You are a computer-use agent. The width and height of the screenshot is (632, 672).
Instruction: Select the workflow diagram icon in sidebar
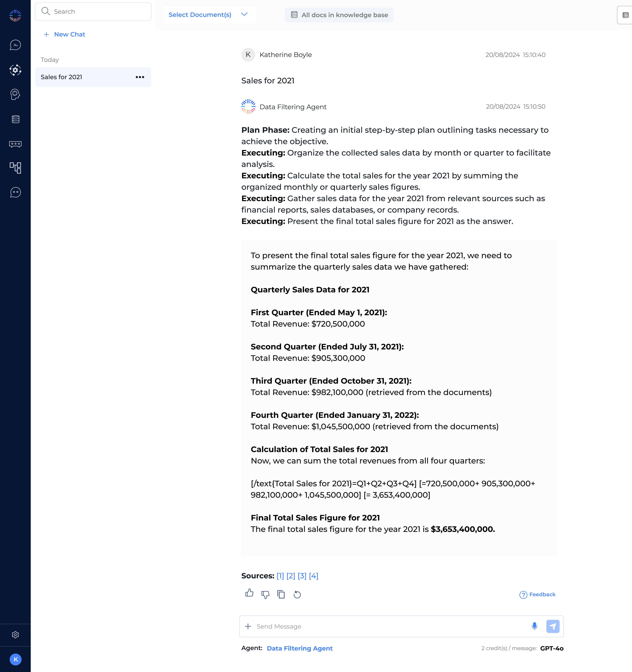click(x=15, y=168)
